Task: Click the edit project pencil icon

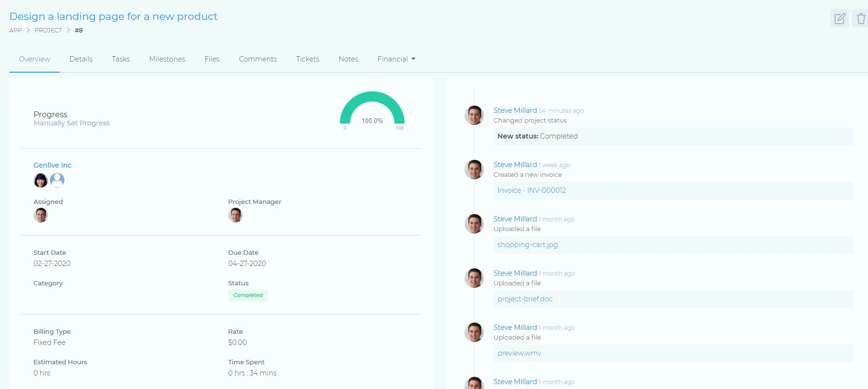Action: click(x=839, y=19)
